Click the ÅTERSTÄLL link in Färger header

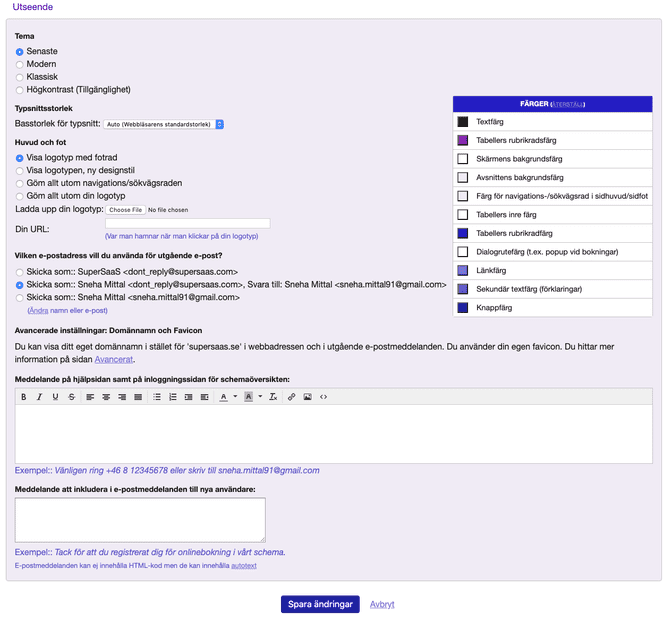click(x=568, y=104)
